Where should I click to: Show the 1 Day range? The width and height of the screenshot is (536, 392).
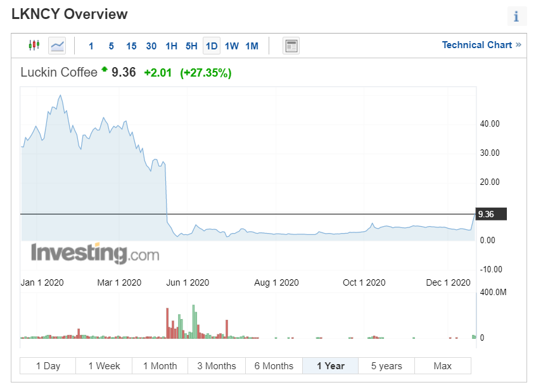point(48,365)
